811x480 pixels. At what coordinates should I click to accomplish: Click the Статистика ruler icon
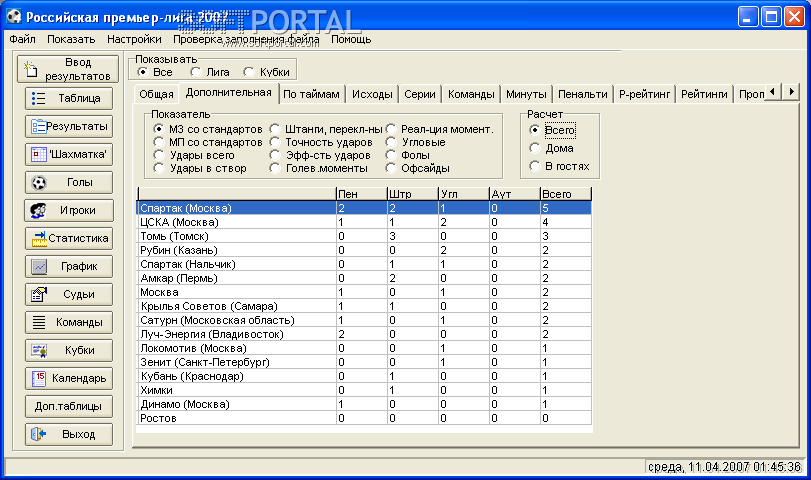click(39, 238)
